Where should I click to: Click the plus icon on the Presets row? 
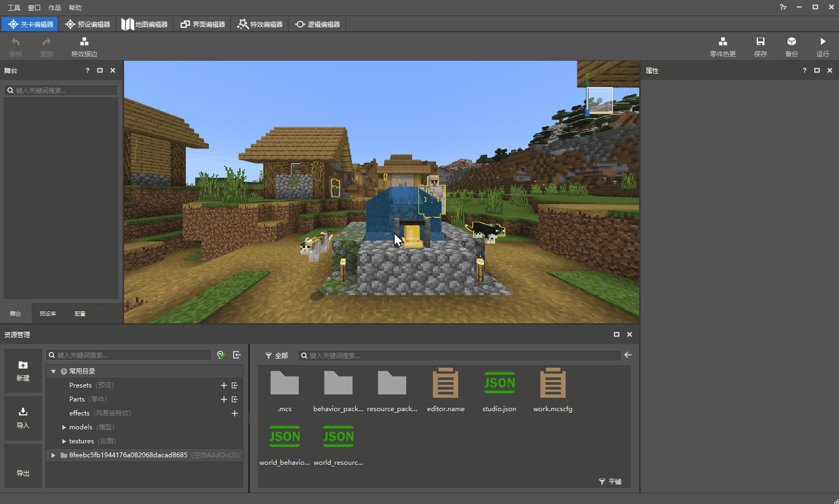224,385
